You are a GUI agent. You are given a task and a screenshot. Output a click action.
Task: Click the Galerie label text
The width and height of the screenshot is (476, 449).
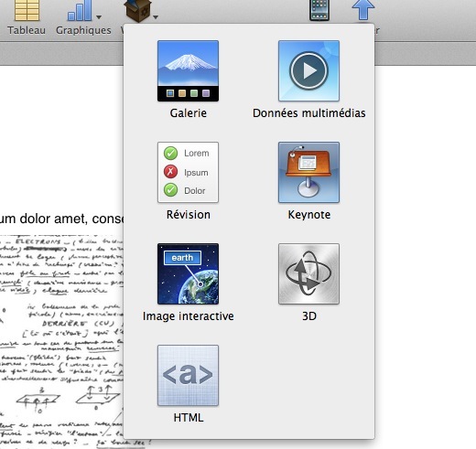[189, 113]
